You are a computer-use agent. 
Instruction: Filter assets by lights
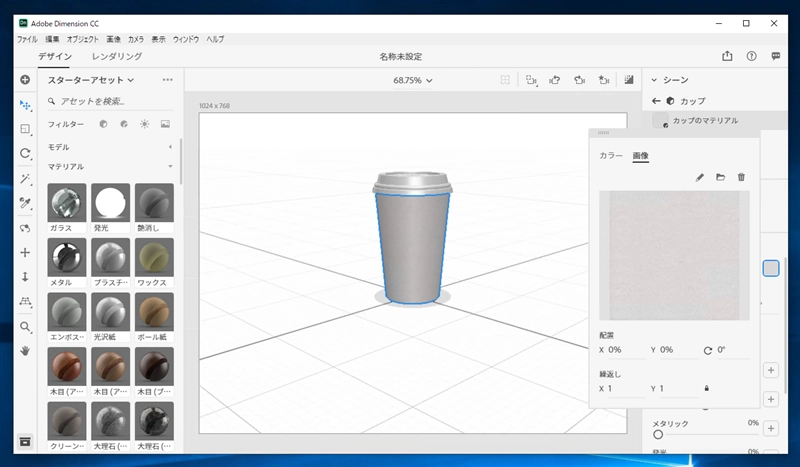point(145,124)
